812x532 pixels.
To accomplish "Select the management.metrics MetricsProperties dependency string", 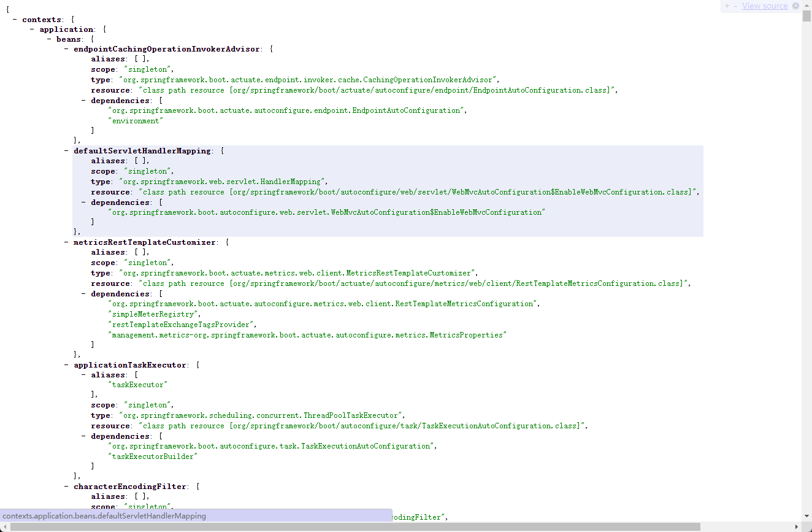I will 308,335.
